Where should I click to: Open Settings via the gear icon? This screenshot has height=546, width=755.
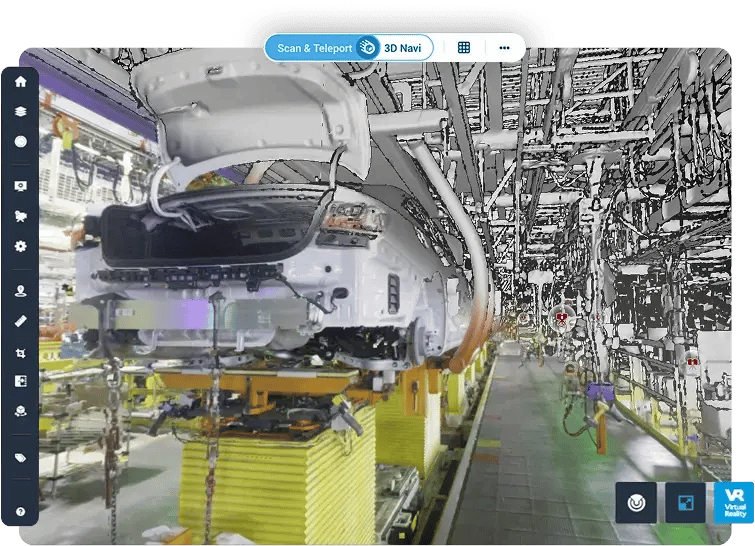[20, 246]
